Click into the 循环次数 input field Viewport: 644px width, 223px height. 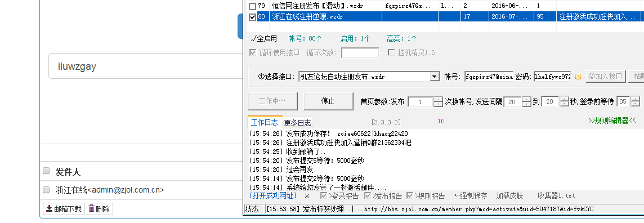pos(360,52)
